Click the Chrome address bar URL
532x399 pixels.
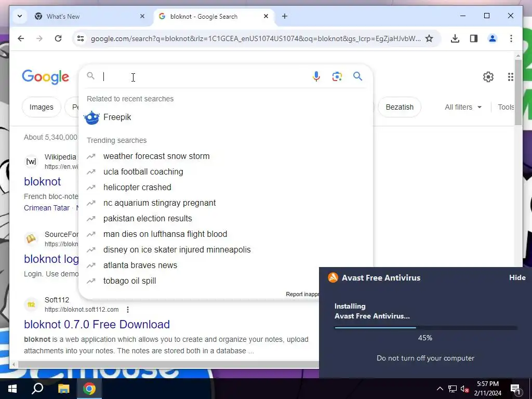(256, 38)
